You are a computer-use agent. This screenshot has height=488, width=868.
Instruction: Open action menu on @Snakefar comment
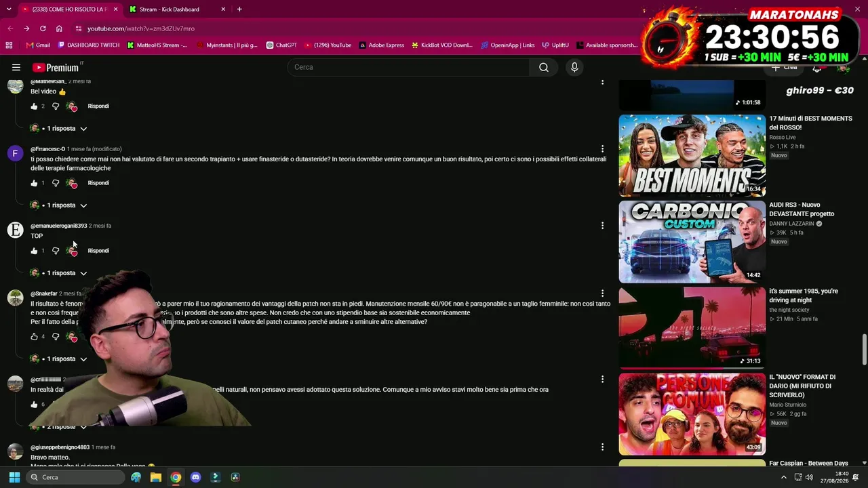click(x=602, y=294)
